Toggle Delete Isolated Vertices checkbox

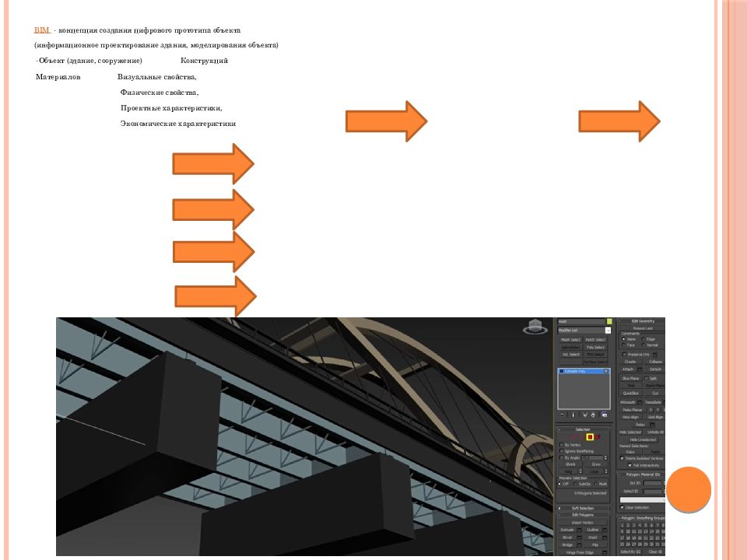tap(622, 458)
